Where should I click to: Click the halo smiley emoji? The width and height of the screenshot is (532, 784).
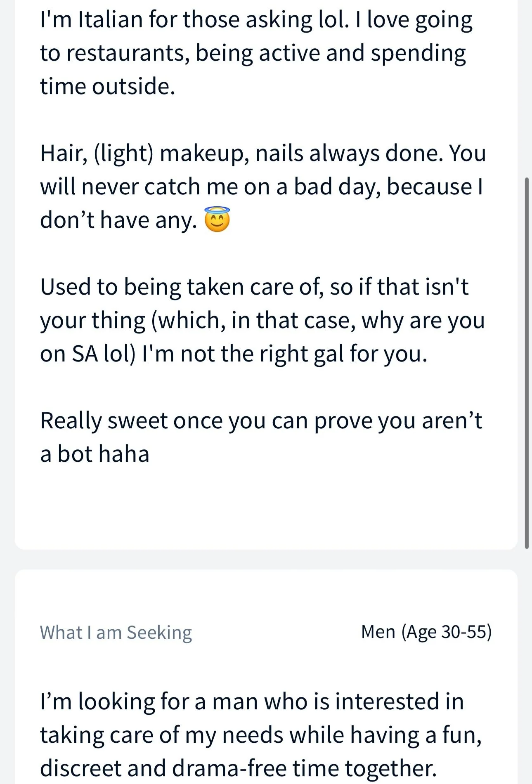point(217,219)
